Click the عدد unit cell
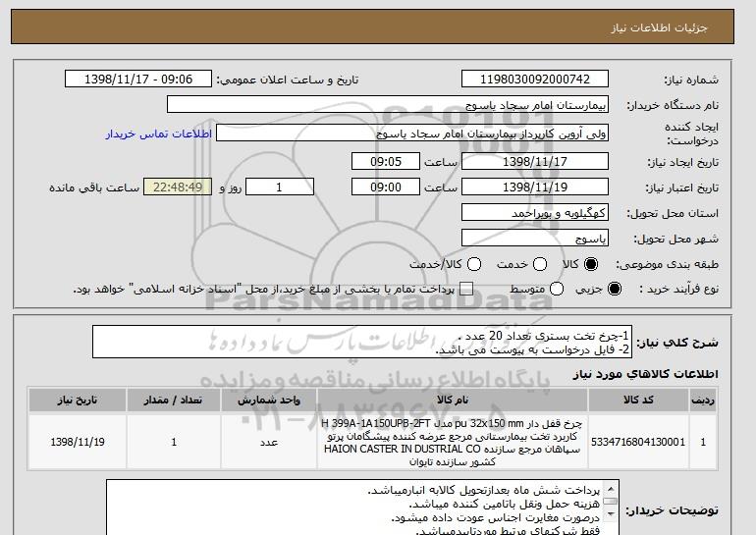This screenshot has height=535, width=756. tap(269, 442)
